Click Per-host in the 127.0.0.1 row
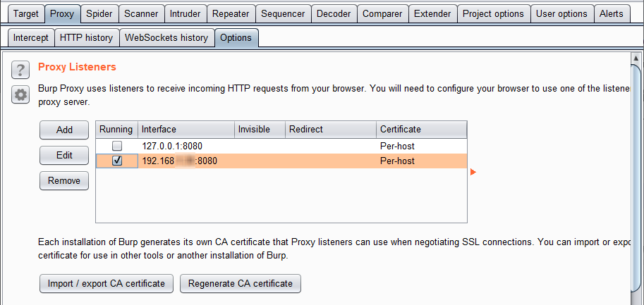Image resolution: width=644 pixels, height=305 pixels. [x=397, y=146]
